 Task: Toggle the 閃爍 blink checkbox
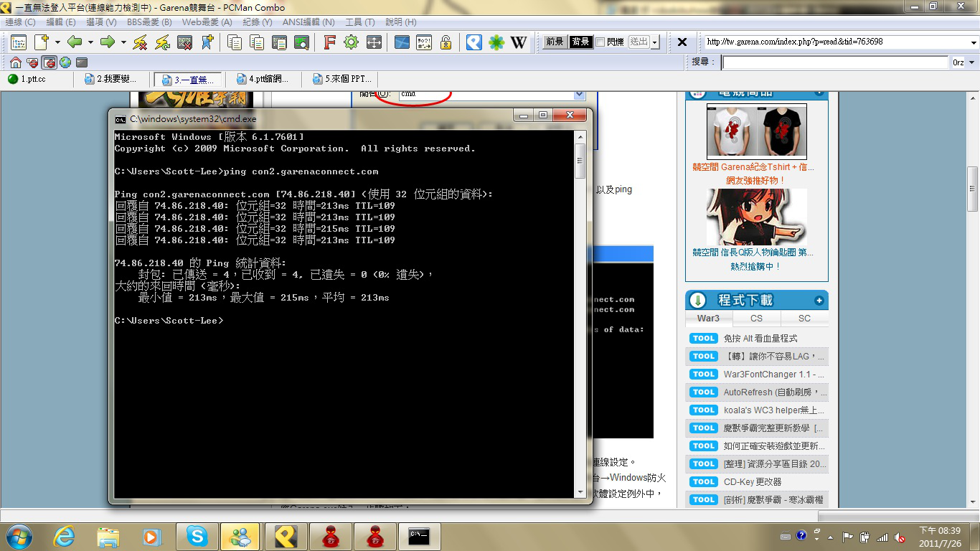click(600, 42)
